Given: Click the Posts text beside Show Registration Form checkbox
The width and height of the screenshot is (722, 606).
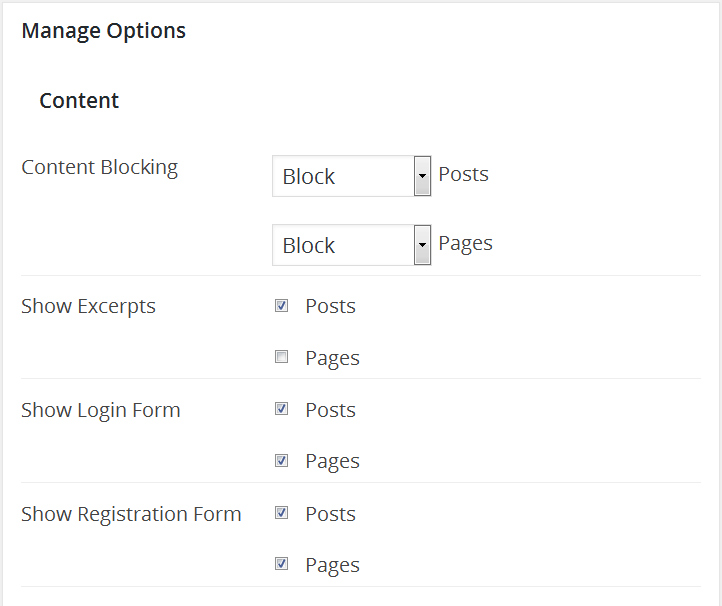Looking at the screenshot, I should [x=331, y=514].
